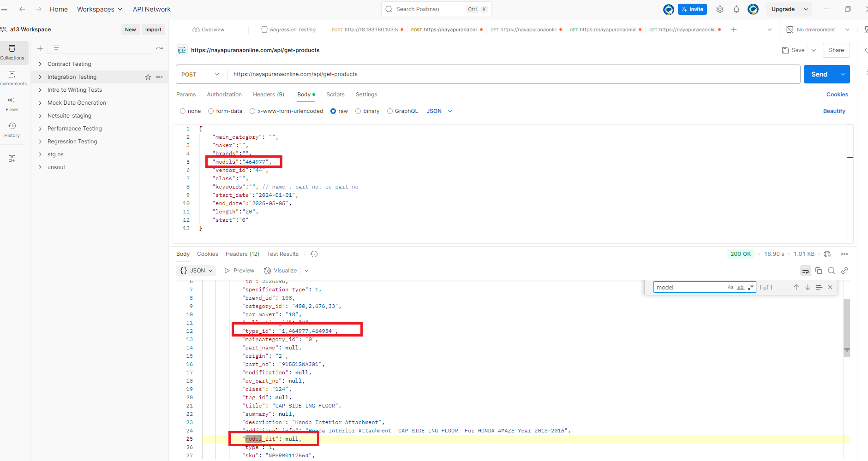Select x-www-form-urlencoded body option
This screenshot has width=868, height=461.
(252, 111)
